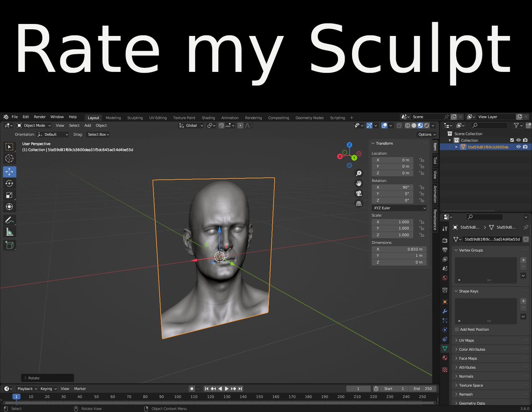Activate the Scale tool
Screen dimensions: 532x412
9,195
